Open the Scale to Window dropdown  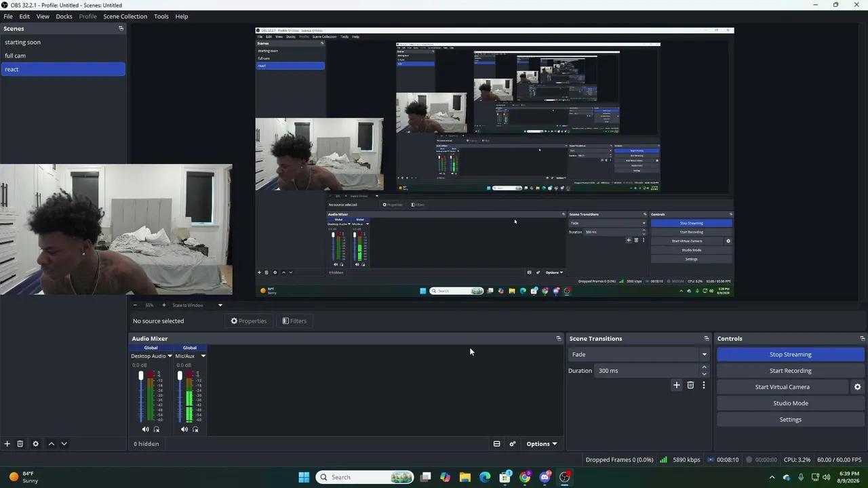click(197, 305)
